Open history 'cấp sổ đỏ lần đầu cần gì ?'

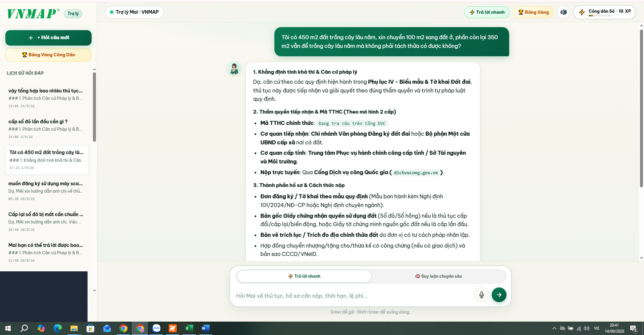pyautogui.click(x=47, y=129)
